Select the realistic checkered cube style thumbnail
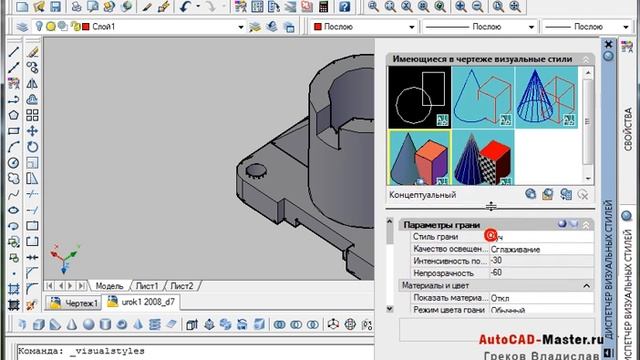 click(483, 158)
